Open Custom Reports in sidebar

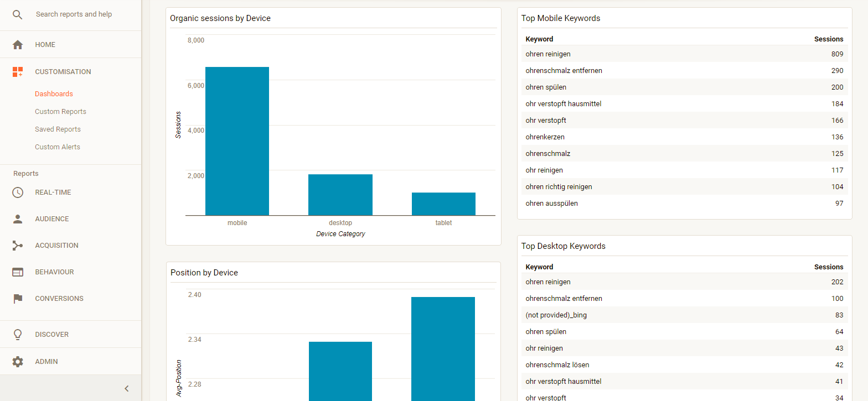click(60, 112)
